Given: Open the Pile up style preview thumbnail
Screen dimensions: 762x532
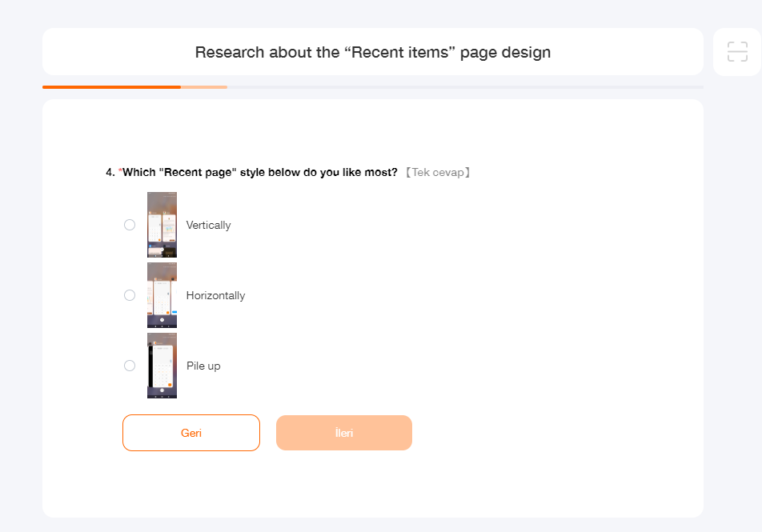Looking at the screenshot, I should [162, 366].
